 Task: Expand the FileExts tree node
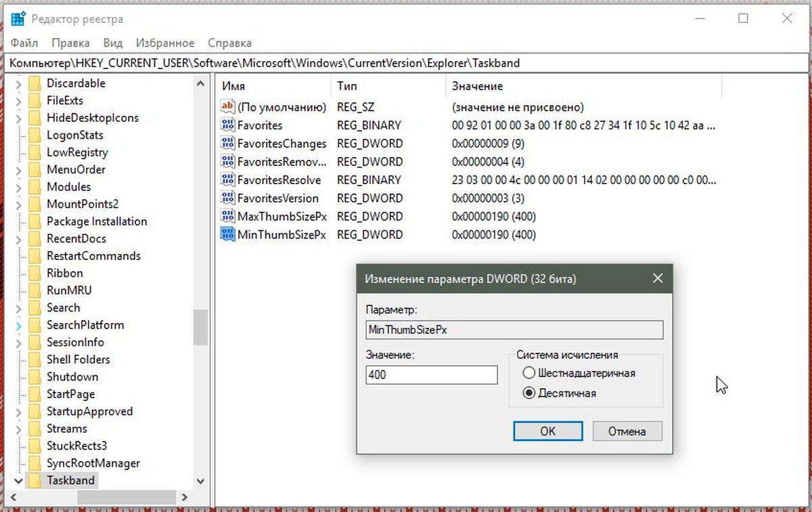point(18,100)
